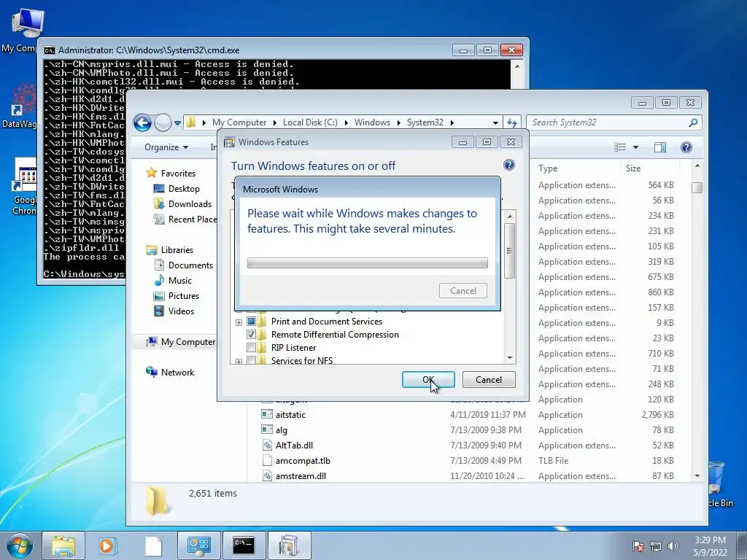
Task: Open the blank document taskbar icon
Action: 153,545
